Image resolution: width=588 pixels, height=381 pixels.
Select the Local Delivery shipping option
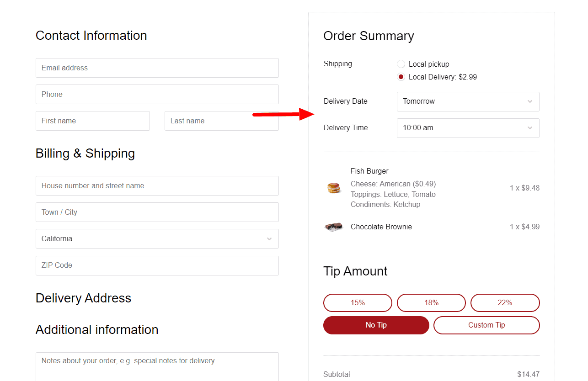tap(401, 77)
